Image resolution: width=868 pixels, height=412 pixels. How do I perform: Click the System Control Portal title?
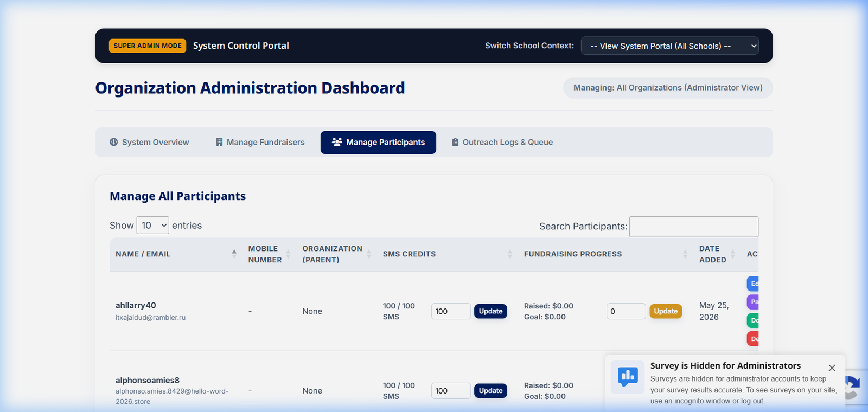point(241,46)
